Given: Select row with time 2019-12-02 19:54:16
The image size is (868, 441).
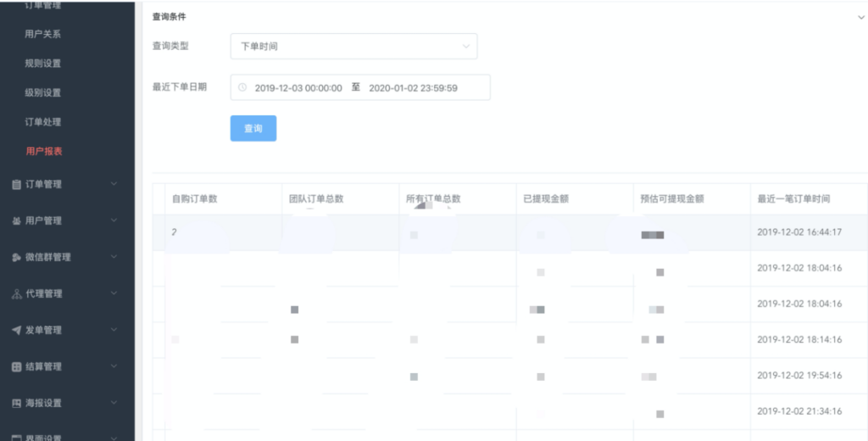Looking at the screenshot, I should tap(509, 376).
